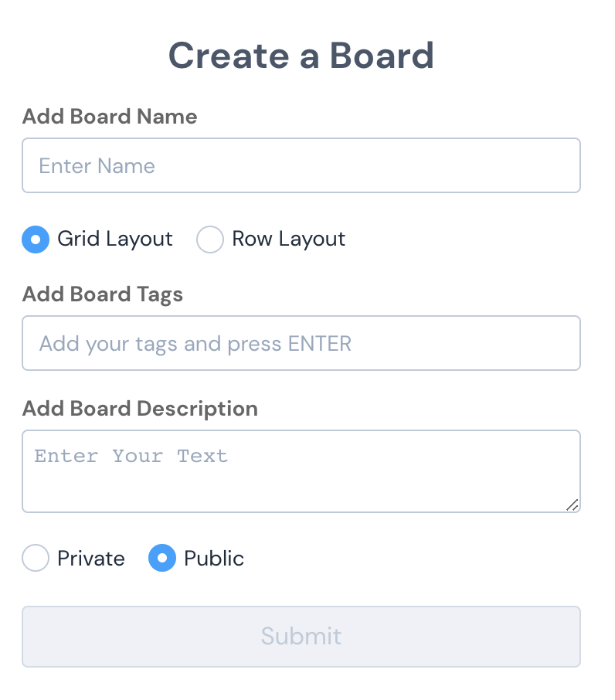Click the Enter Name input field
The image size is (615, 700).
point(301,165)
